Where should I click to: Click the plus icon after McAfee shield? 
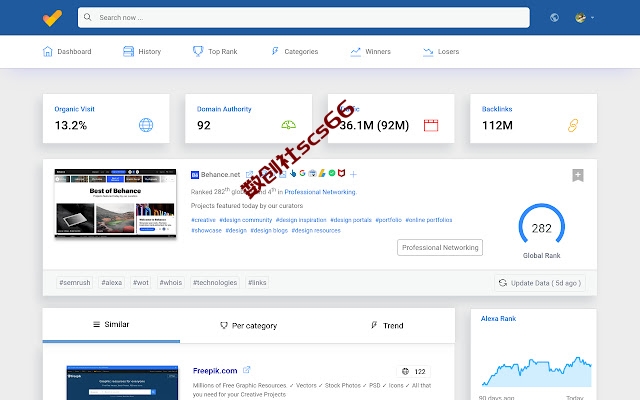pos(353,175)
